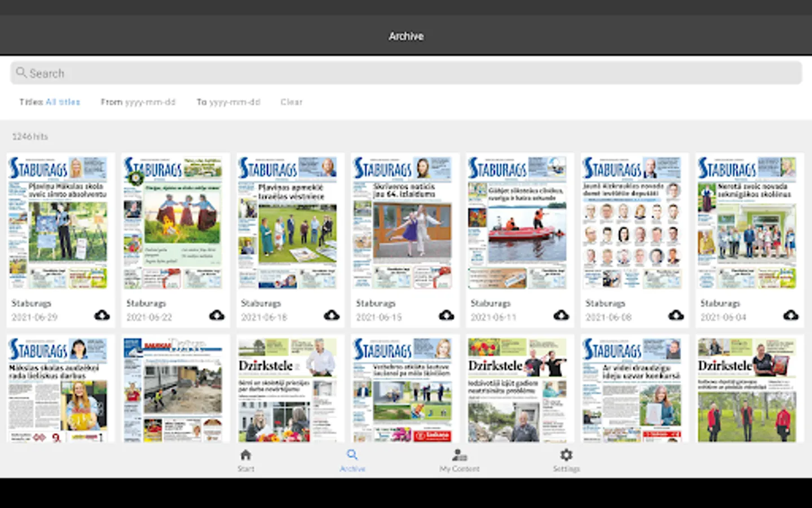Select the Archive tab in bottom bar
The image size is (812, 508).
pyautogui.click(x=352, y=461)
